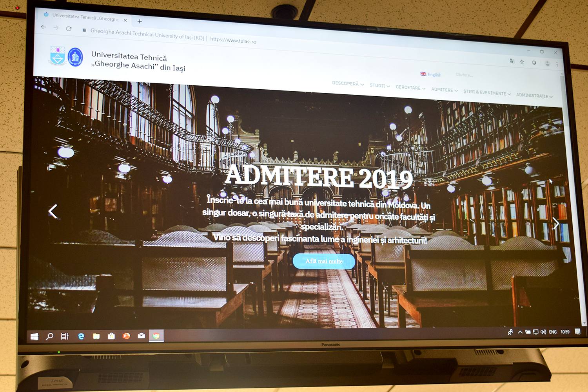
Task: Open the Mail app from the taskbar
Action: tap(141, 336)
